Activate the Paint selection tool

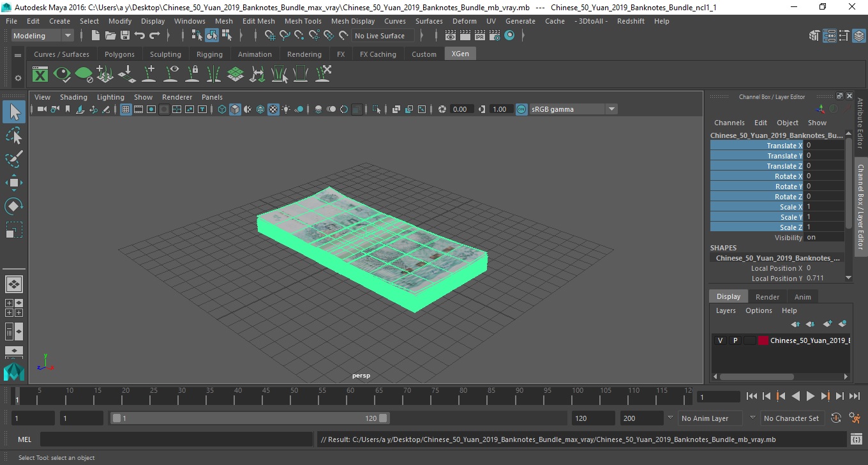click(x=14, y=159)
